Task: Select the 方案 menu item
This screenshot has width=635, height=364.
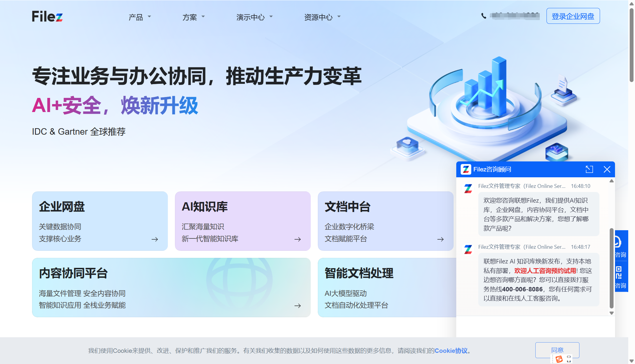Action: pyautogui.click(x=193, y=17)
